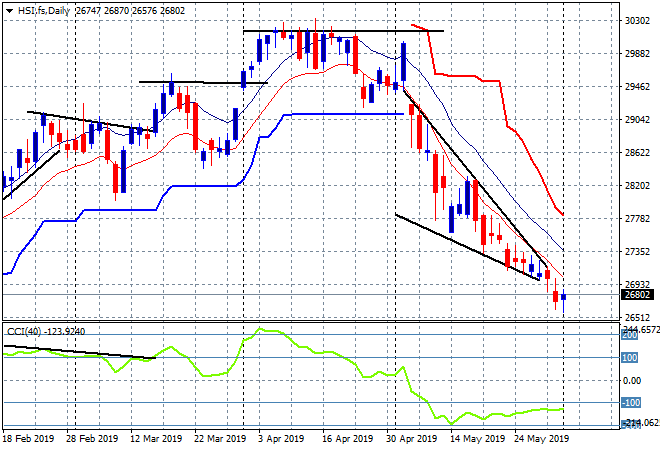Select the 28202 price axis label
Image resolution: width=660 pixels, height=450 pixels.
637,186
